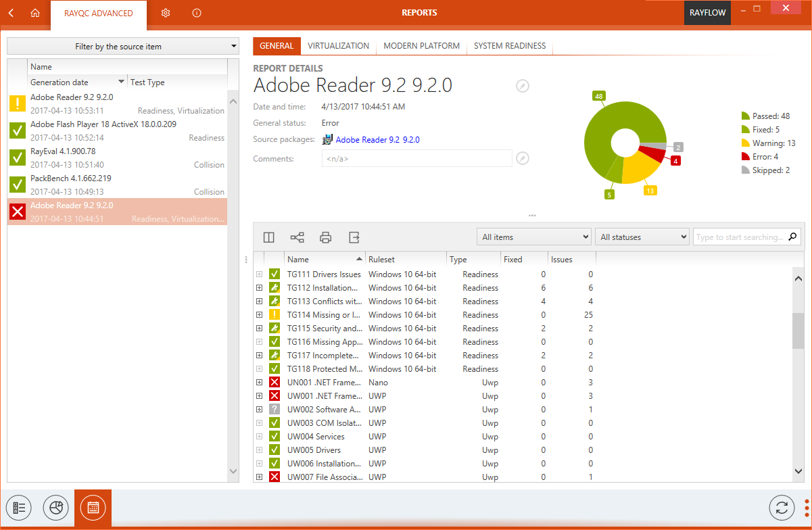Open the All items dropdown

click(534, 237)
